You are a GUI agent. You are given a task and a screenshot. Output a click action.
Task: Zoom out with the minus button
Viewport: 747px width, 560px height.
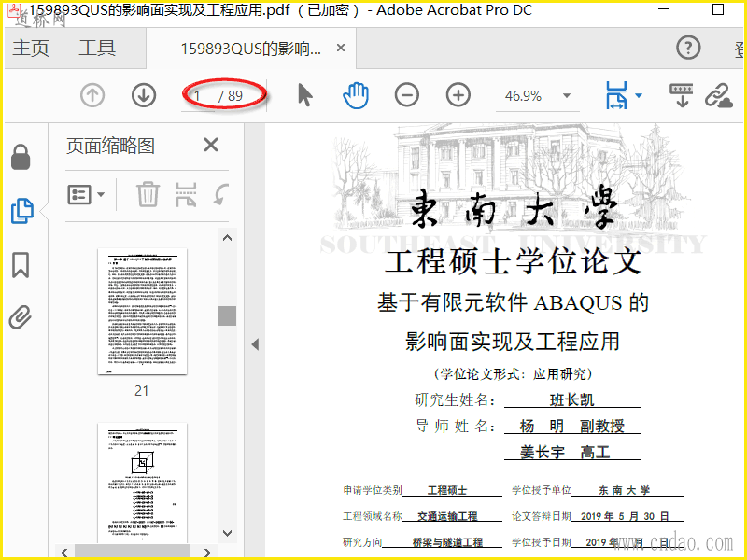[x=407, y=95]
